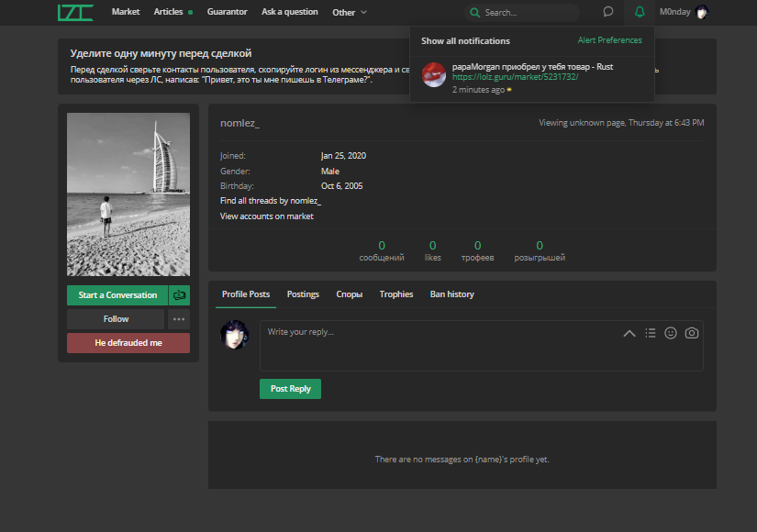Go to Articles in the navigation
Image resolution: width=757 pixels, height=532 pixels.
pos(168,12)
